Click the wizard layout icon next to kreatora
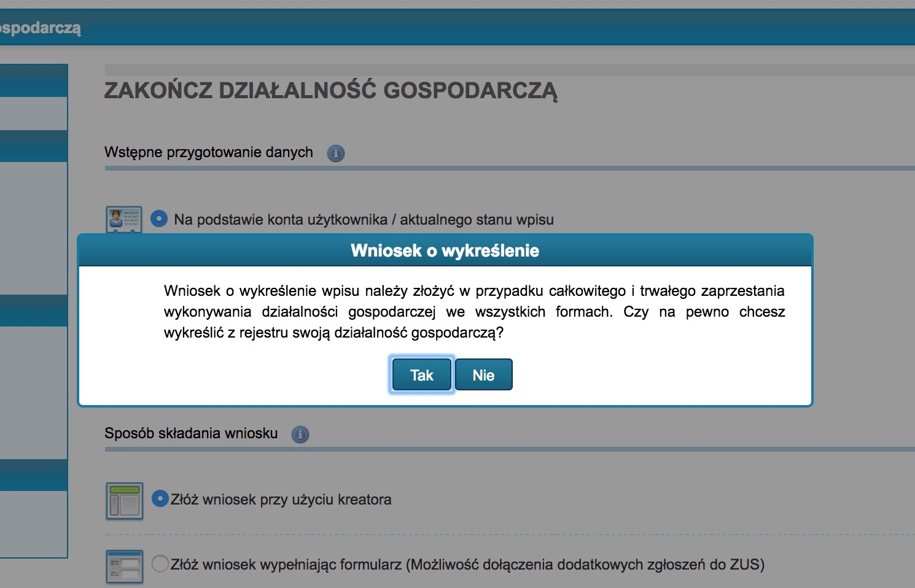 [x=124, y=501]
